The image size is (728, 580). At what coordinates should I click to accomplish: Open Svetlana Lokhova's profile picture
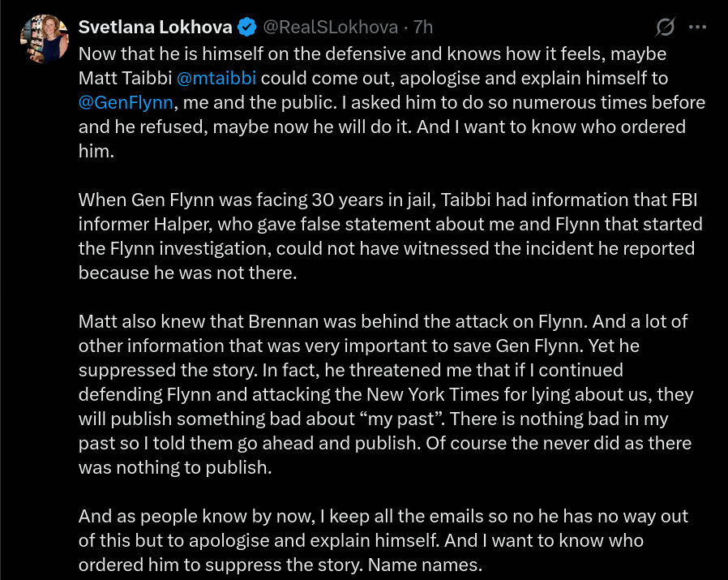pyautogui.click(x=45, y=39)
